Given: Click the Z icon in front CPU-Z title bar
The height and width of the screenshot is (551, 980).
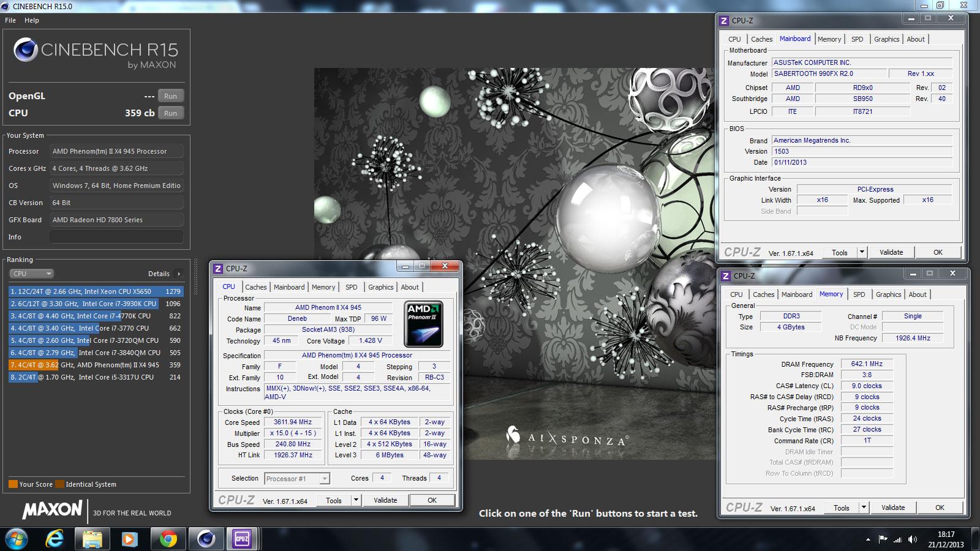Looking at the screenshot, I should tap(219, 269).
